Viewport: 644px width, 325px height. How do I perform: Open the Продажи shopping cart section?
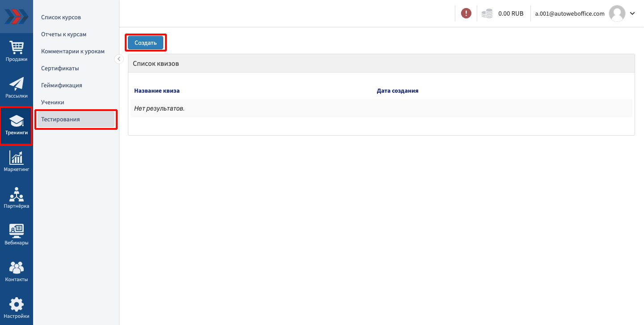[x=17, y=51]
